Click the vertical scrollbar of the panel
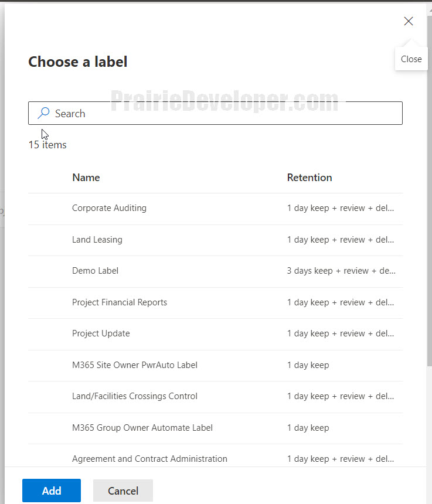 point(430,190)
